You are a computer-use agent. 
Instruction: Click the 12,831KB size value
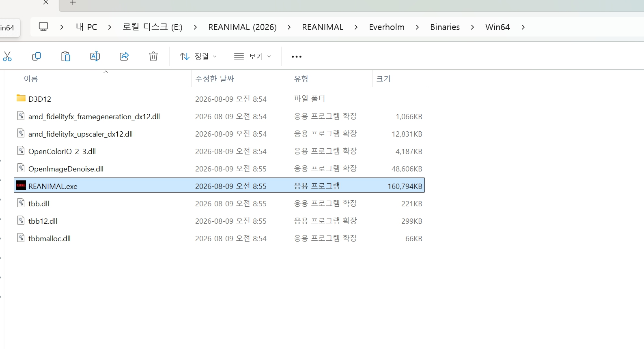point(407,134)
